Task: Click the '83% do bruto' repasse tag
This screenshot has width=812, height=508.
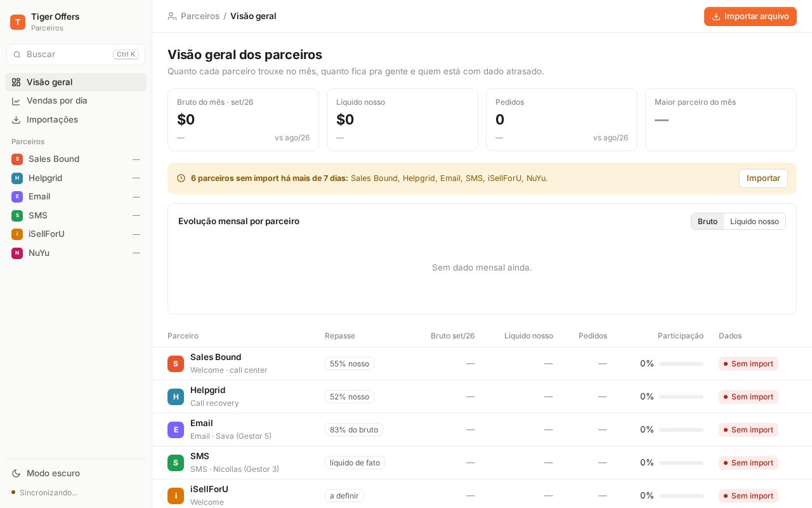Action: [x=354, y=430]
